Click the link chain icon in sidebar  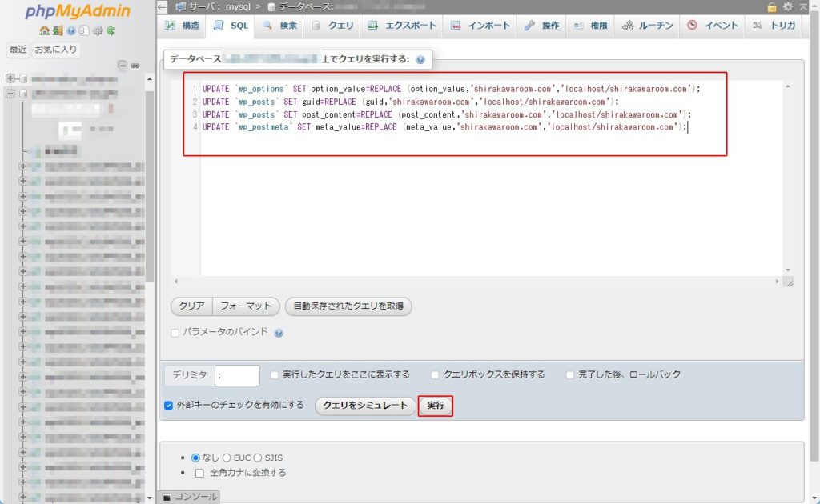135,65
